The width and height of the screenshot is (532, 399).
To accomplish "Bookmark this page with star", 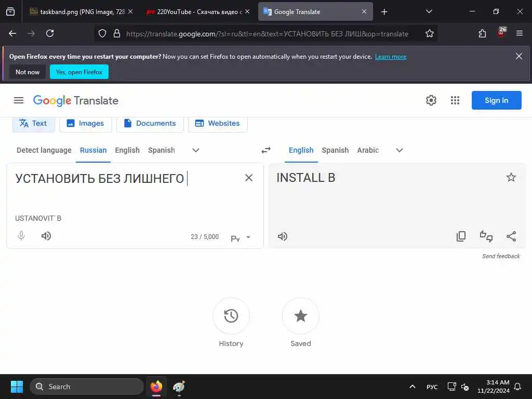I will point(429,34).
